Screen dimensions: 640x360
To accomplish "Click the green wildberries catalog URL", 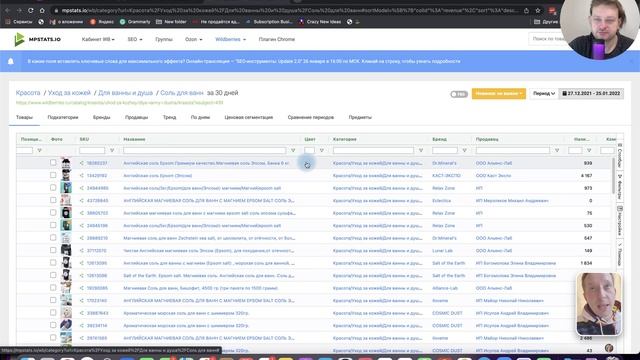I will pyautogui.click(x=119, y=102).
